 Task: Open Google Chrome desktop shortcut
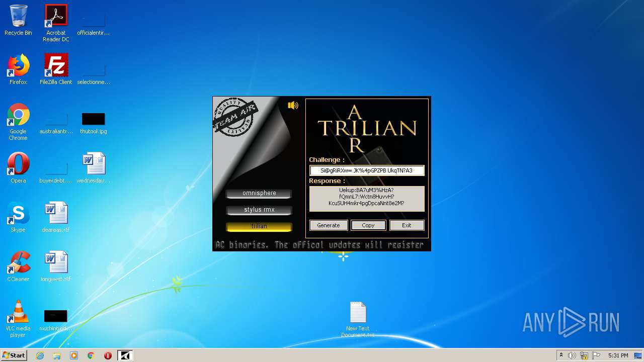[x=18, y=122]
